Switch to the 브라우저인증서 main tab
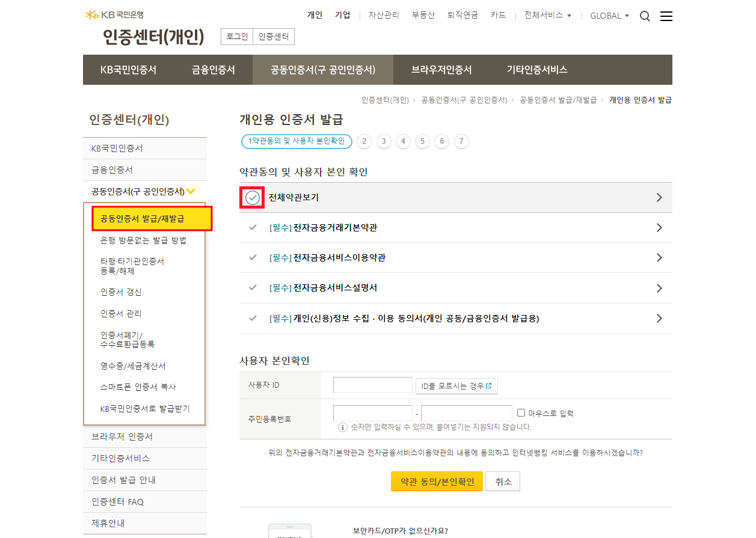The width and height of the screenshot is (756, 538). click(441, 70)
